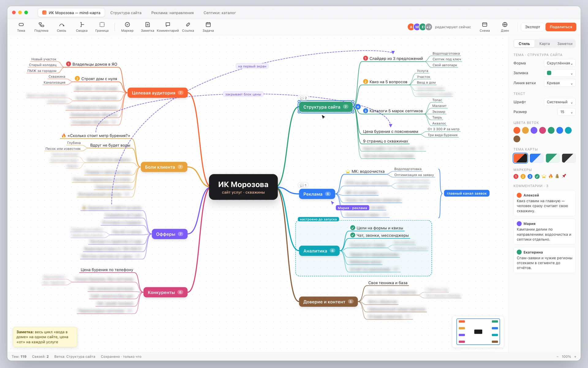588x368 pixels.
Task: Click the Экспорт button
Action: [533, 27]
